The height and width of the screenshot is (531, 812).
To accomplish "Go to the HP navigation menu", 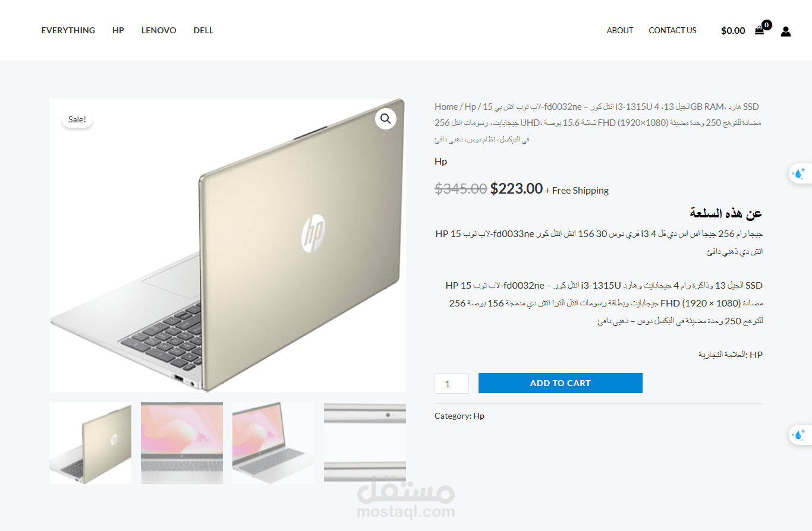I will [x=118, y=30].
